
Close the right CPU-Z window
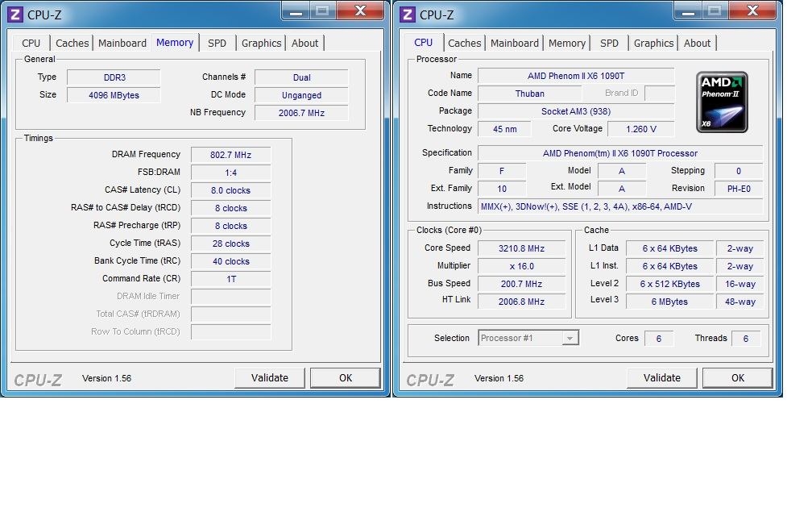753,11
